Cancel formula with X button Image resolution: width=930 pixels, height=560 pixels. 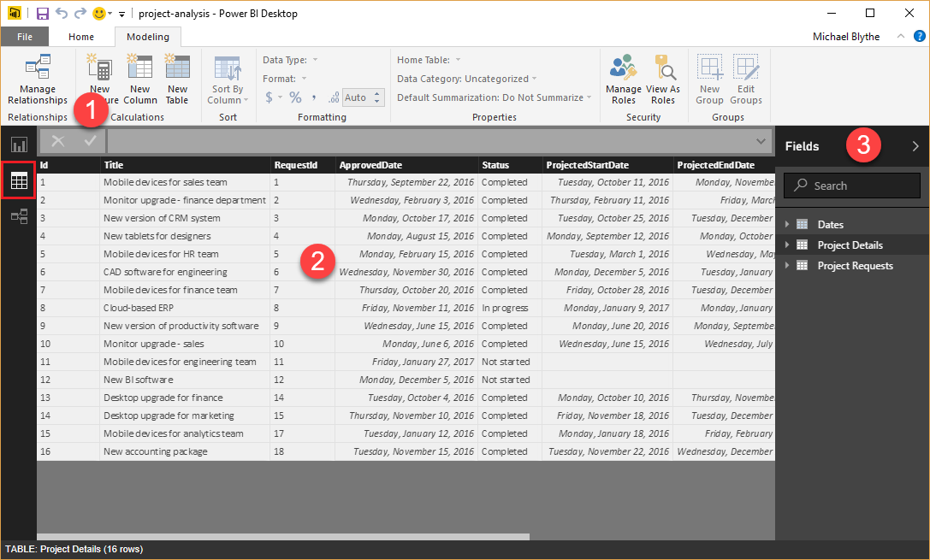tap(57, 141)
